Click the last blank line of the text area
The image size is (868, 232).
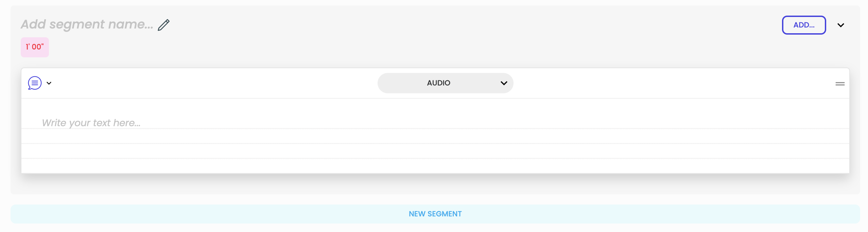(435, 166)
